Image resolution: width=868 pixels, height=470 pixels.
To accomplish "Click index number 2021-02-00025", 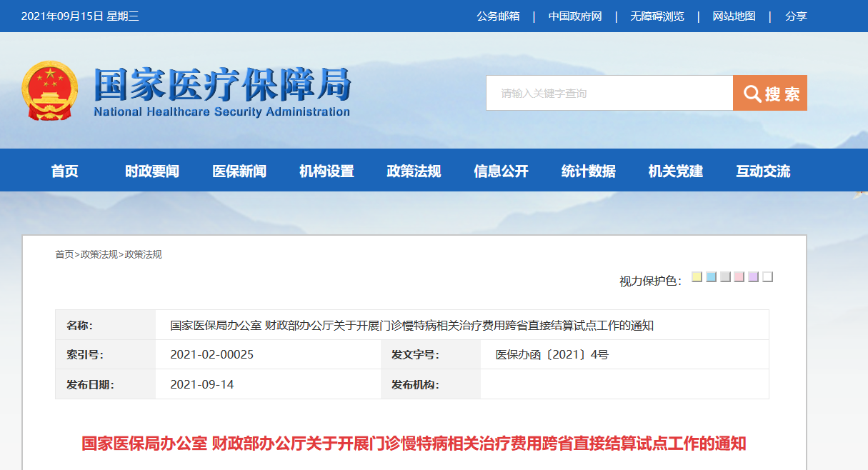I will 212,354.
